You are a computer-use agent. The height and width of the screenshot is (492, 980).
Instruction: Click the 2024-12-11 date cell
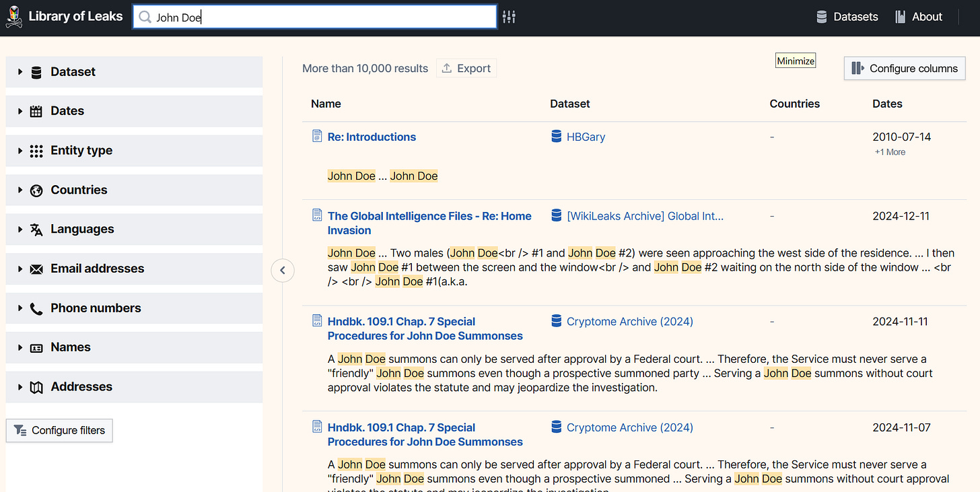(x=900, y=215)
